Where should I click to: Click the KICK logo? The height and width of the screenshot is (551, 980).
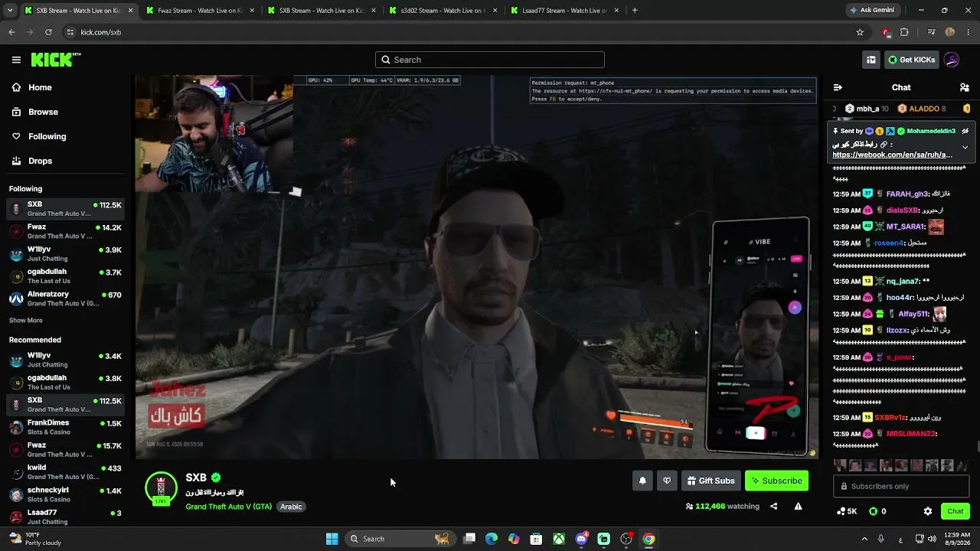tap(56, 60)
